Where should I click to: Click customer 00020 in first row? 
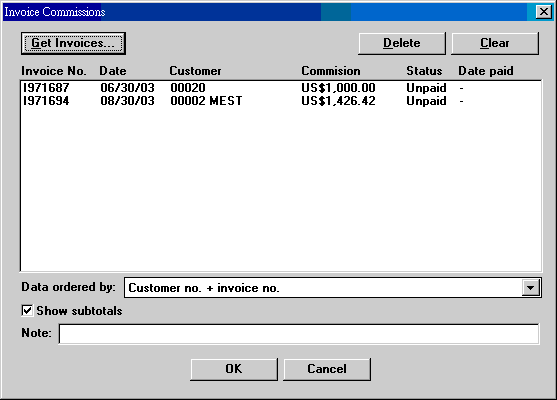[188, 88]
